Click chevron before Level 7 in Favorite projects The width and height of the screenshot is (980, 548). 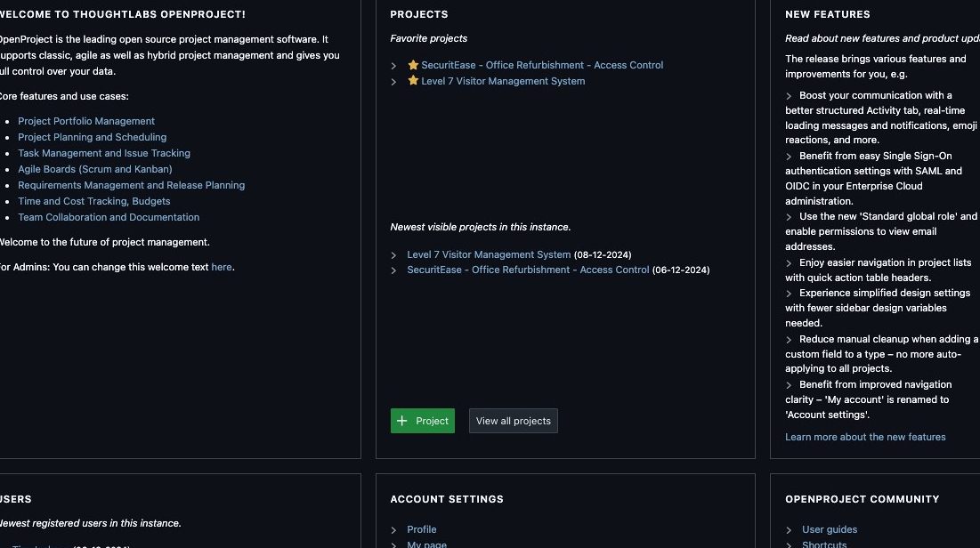(x=394, y=82)
